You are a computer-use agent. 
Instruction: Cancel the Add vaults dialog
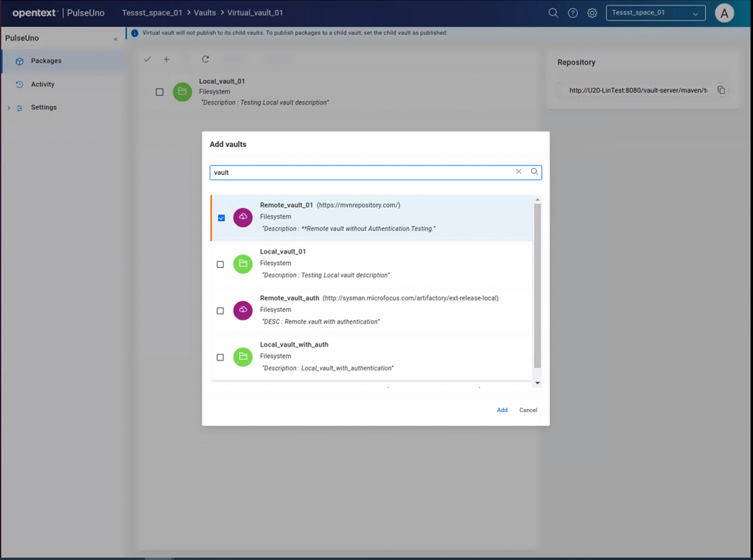528,411
